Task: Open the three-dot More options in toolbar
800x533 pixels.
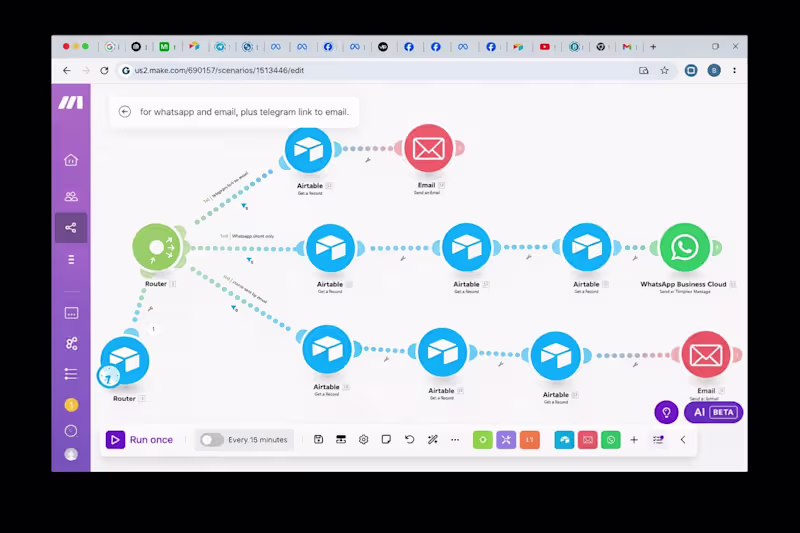Action: click(455, 439)
